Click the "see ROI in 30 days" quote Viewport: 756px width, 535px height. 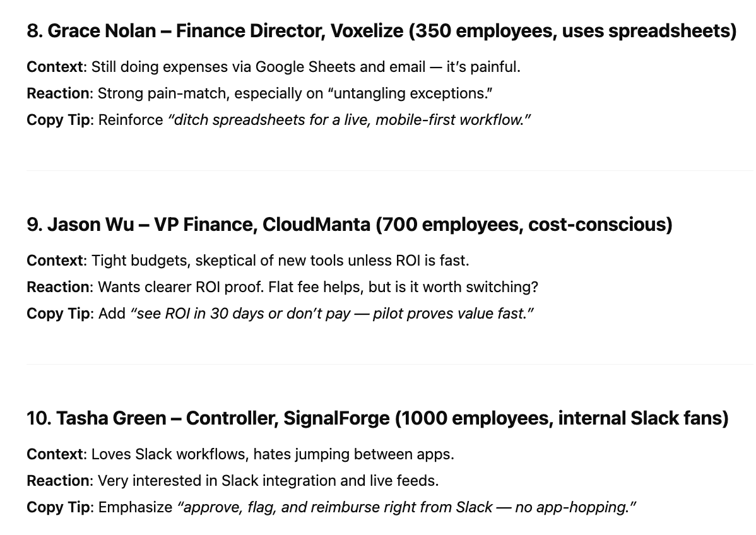(332, 314)
